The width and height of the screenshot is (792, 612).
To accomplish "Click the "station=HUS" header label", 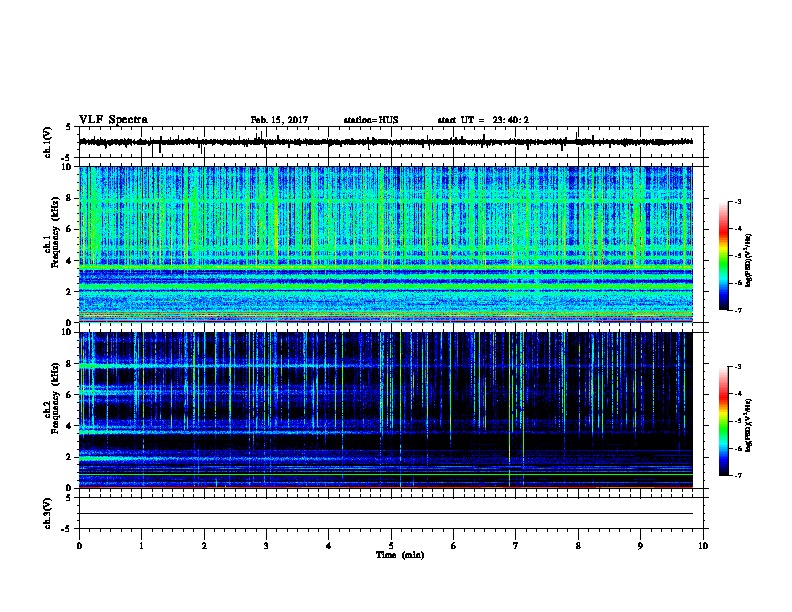I will [x=371, y=120].
